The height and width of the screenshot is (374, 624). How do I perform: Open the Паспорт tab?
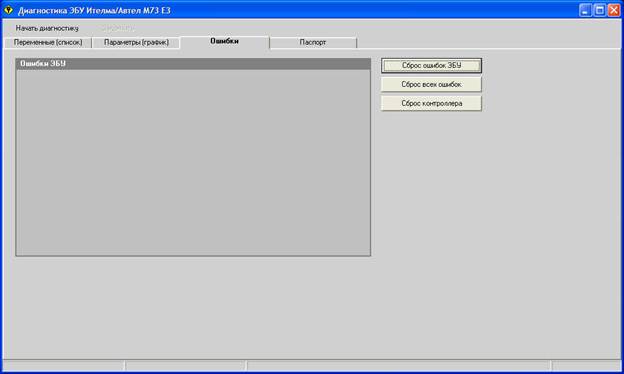click(313, 42)
